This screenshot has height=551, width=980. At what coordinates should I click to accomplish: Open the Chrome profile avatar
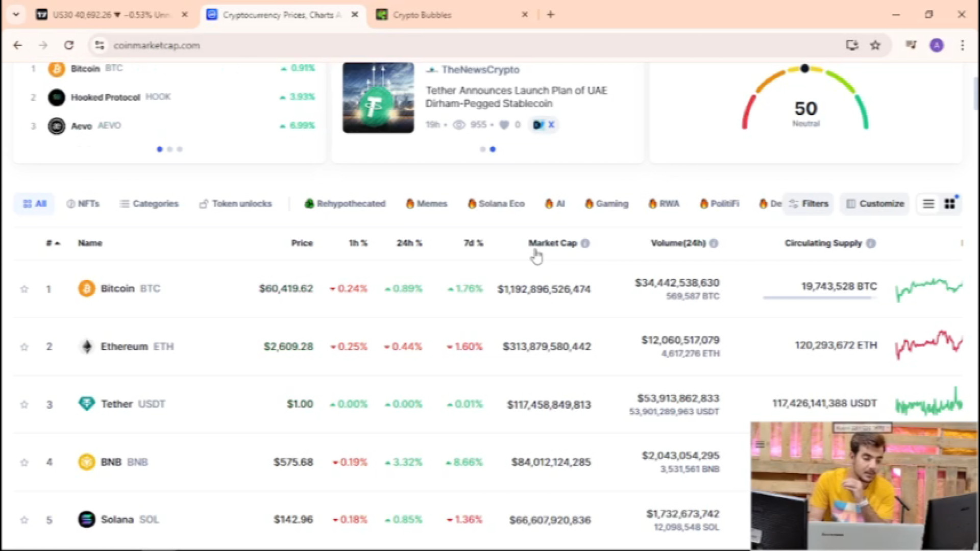coord(937,45)
